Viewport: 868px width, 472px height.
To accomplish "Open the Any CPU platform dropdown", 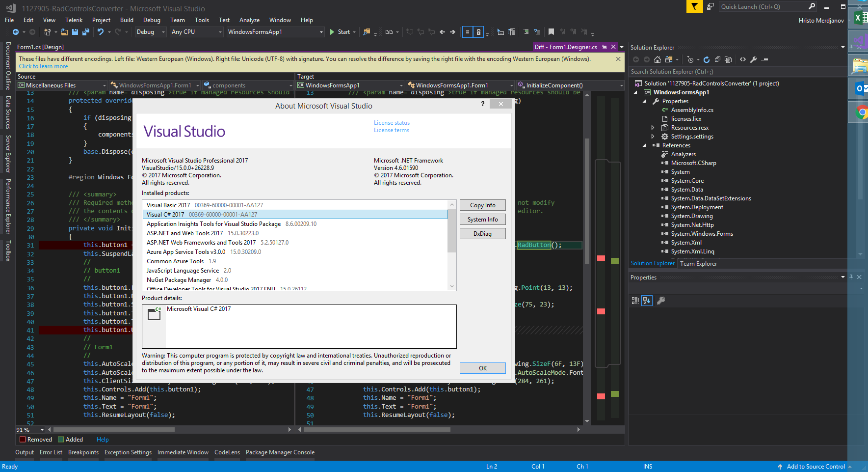I will pos(196,32).
